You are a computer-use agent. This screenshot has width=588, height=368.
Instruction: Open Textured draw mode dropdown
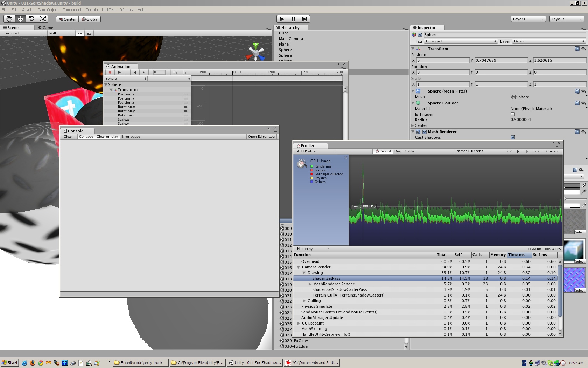[23, 33]
